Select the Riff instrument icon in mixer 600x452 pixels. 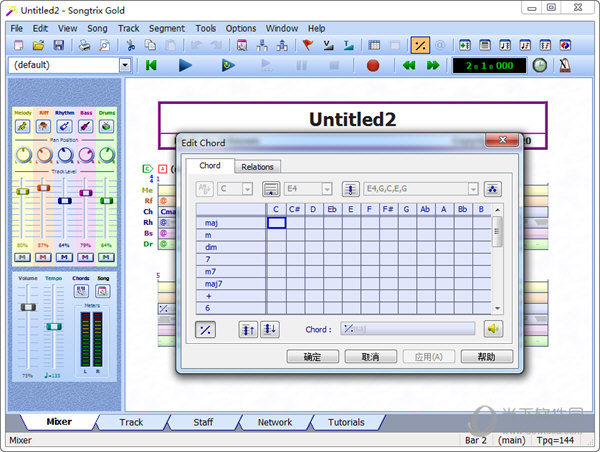[x=43, y=126]
